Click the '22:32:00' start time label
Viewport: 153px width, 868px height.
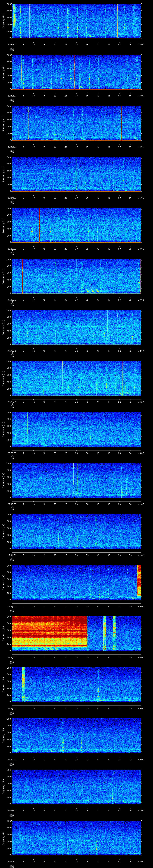(12, 96)
